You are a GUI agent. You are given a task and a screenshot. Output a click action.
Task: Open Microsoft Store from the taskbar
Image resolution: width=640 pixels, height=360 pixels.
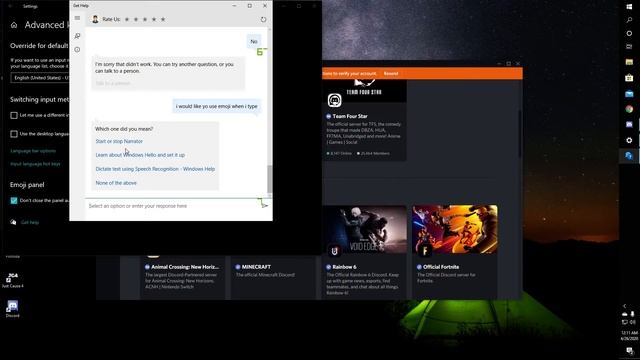tap(629, 78)
